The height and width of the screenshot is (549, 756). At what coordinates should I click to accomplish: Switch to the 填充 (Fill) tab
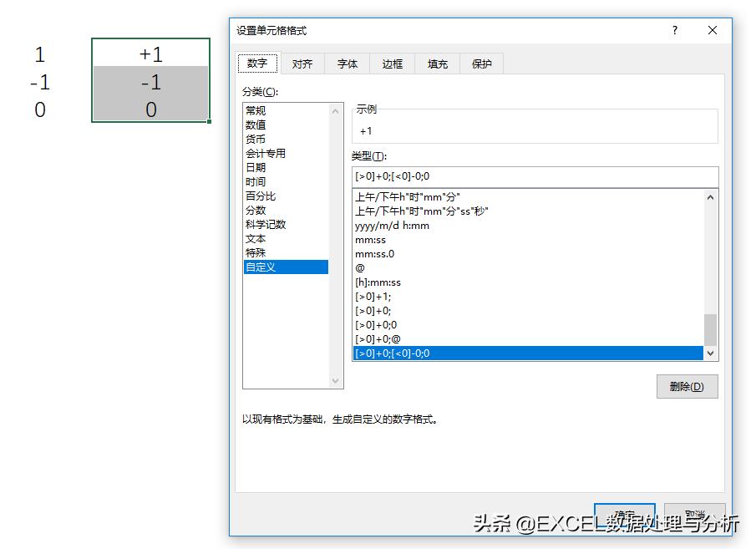[438, 63]
